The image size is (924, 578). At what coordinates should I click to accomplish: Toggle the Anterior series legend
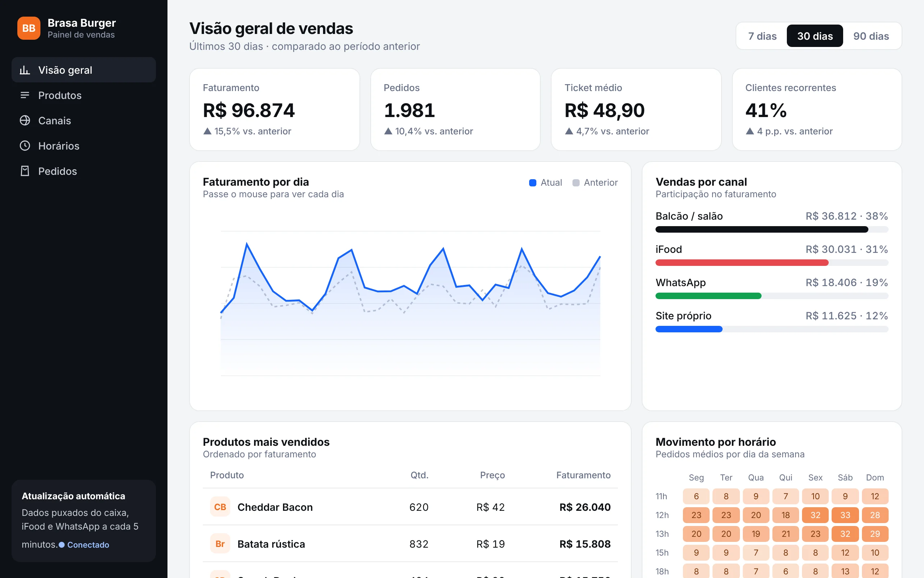coord(595,183)
